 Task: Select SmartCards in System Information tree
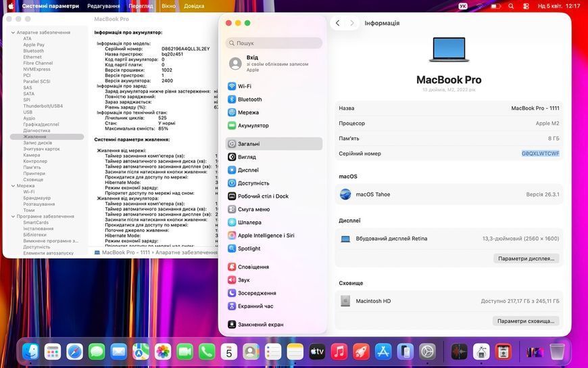pyautogui.click(x=36, y=223)
